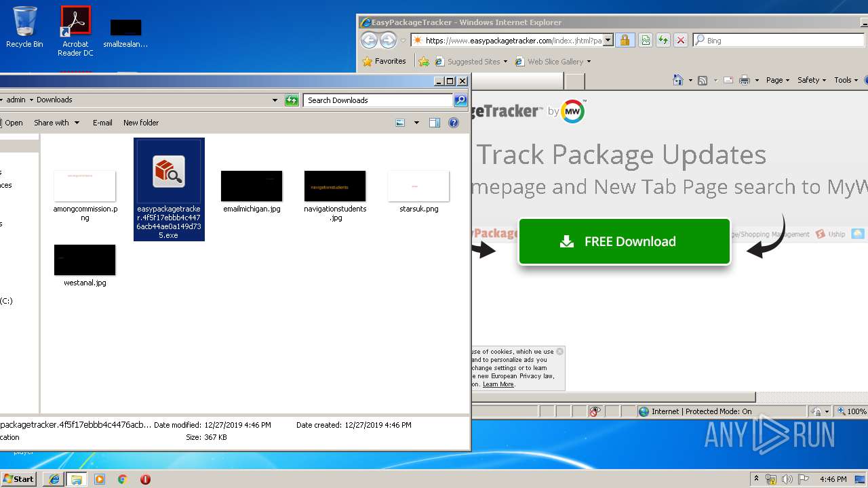Click the green FREE Download button
This screenshot has width=868, height=488.
coord(624,241)
